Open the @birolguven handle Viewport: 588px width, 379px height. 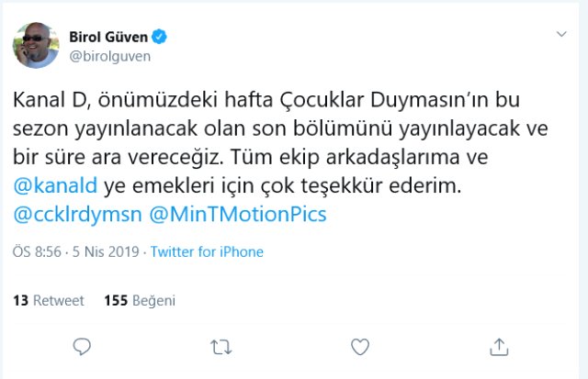tap(110, 55)
